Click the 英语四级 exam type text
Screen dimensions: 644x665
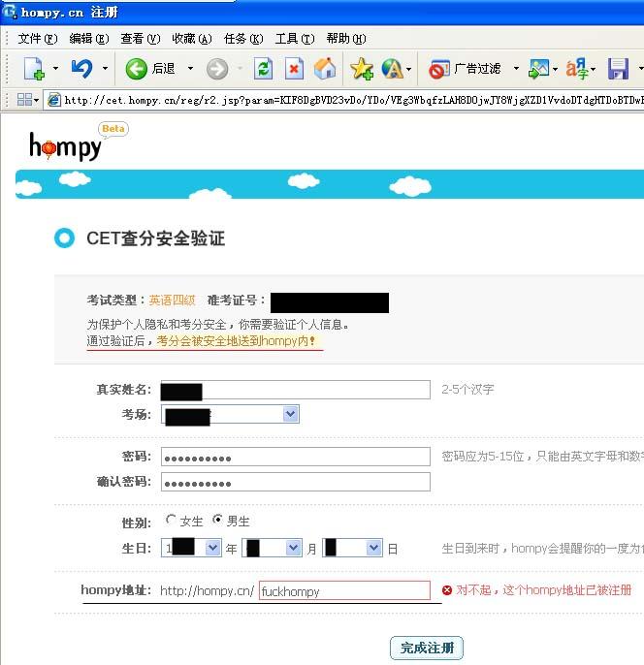(x=172, y=301)
